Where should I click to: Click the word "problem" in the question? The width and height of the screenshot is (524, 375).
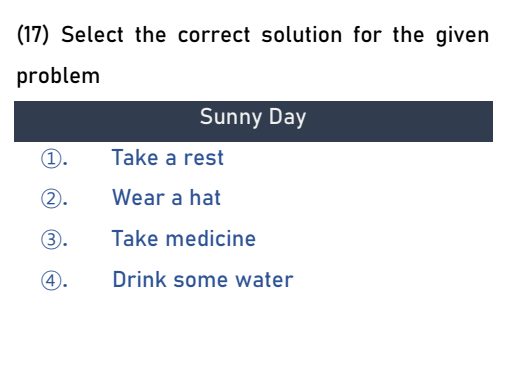pyautogui.click(x=58, y=76)
